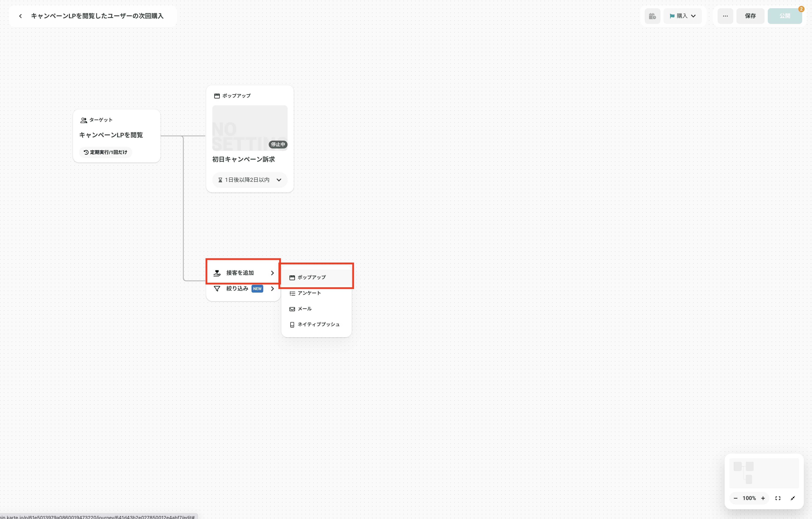
Task: Click the 初日キャンペーン訴求 title text
Action: [x=243, y=159]
